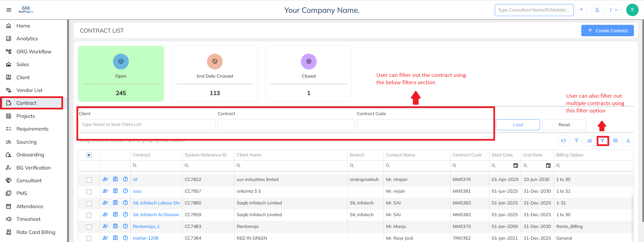Click document icon in SIL Infotech Labour Div row

pos(115,203)
